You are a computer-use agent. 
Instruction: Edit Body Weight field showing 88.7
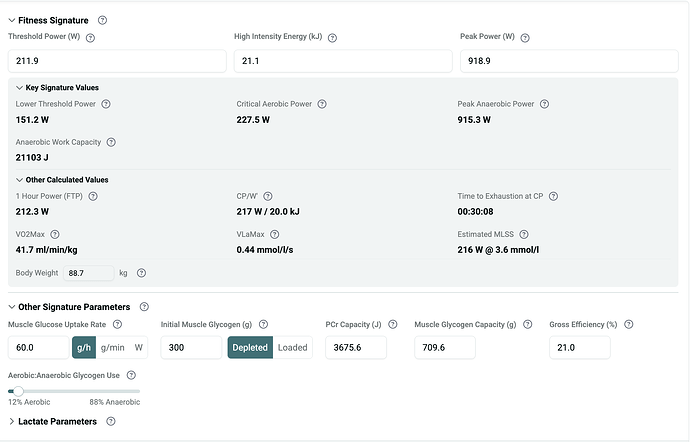click(88, 273)
